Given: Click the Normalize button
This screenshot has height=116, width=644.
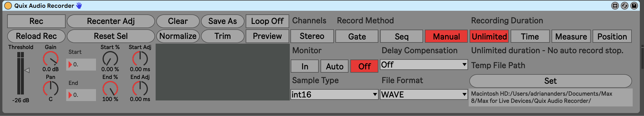Looking at the screenshot, I should click(x=178, y=36).
